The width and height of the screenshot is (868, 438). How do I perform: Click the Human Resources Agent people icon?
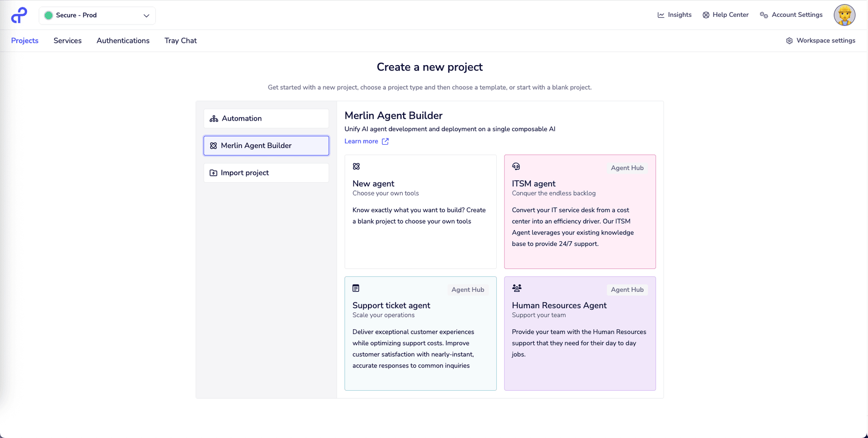tap(517, 288)
